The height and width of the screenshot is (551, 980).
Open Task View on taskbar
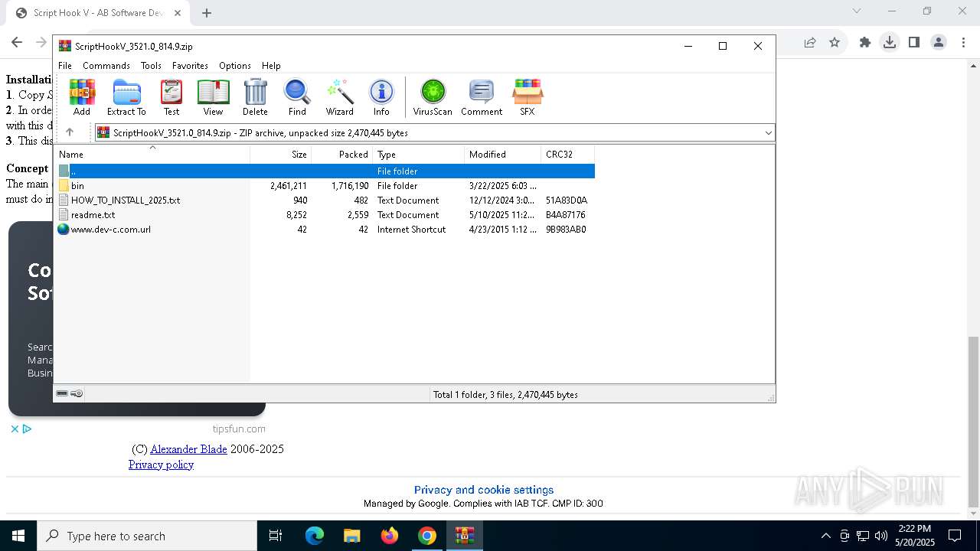(276, 536)
